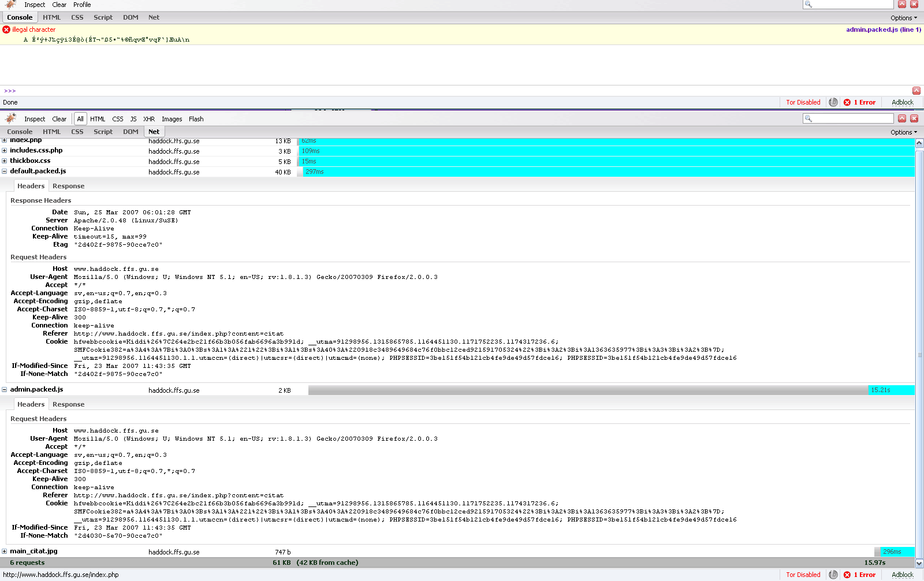Click the 296ms timing bar for main_citat.jpg
This screenshot has width=924, height=581.
(x=897, y=552)
